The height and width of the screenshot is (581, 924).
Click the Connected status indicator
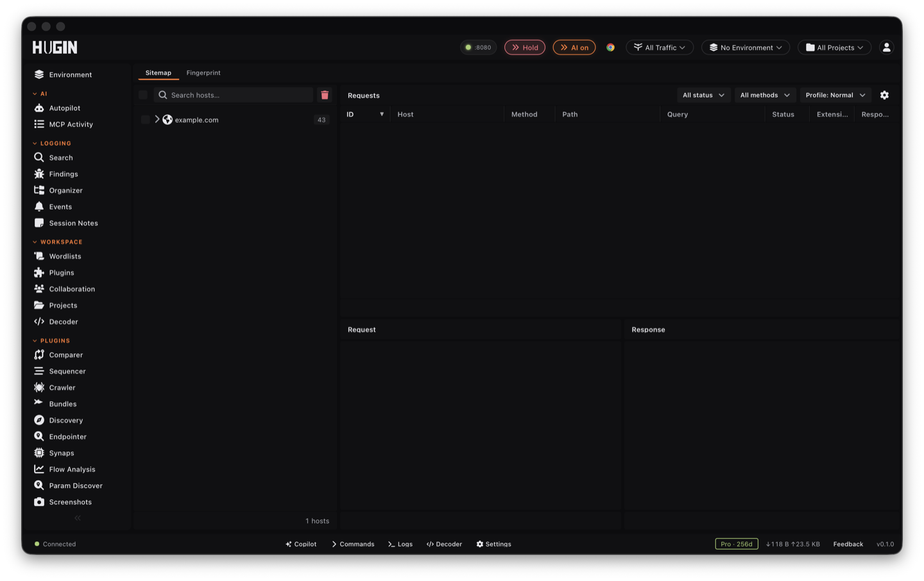pos(55,544)
